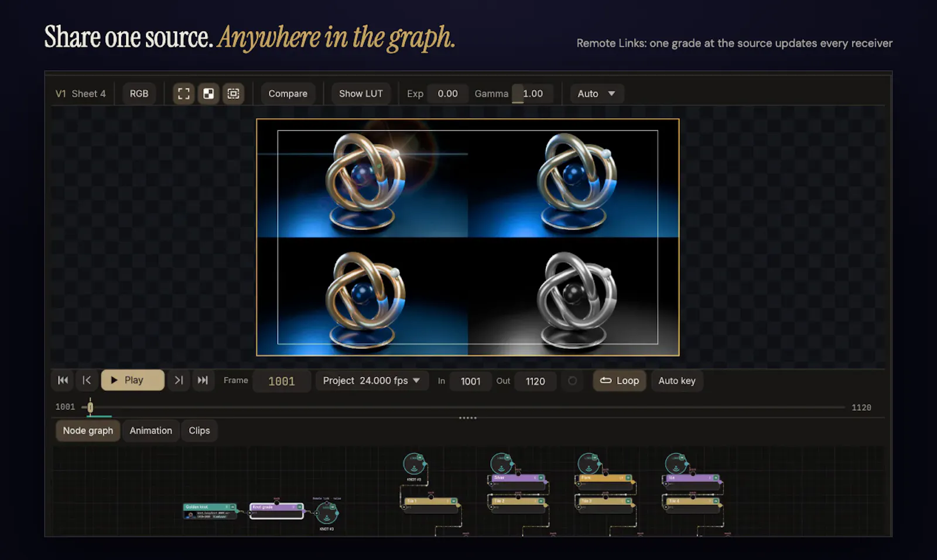The width and height of the screenshot is (937, 560).
Task: Click the remote link sender node after Knot grade
Action: click(327, 514)
